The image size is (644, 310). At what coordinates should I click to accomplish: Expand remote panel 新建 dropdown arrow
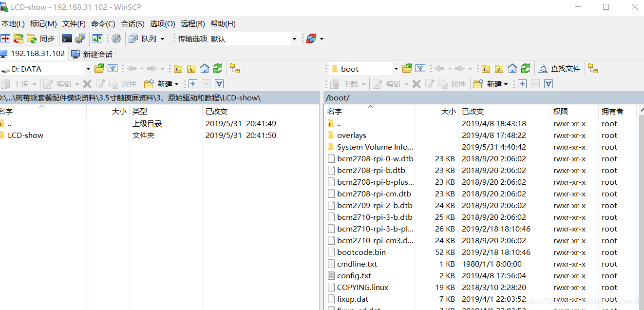[506, 84]
